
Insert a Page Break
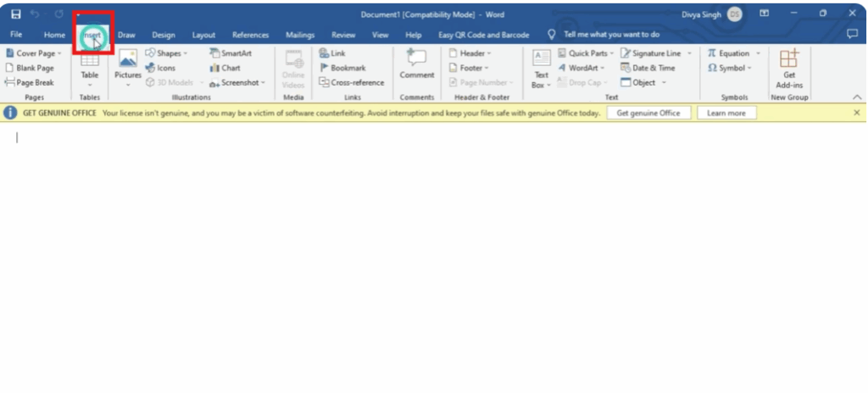[x=30, y=82]
